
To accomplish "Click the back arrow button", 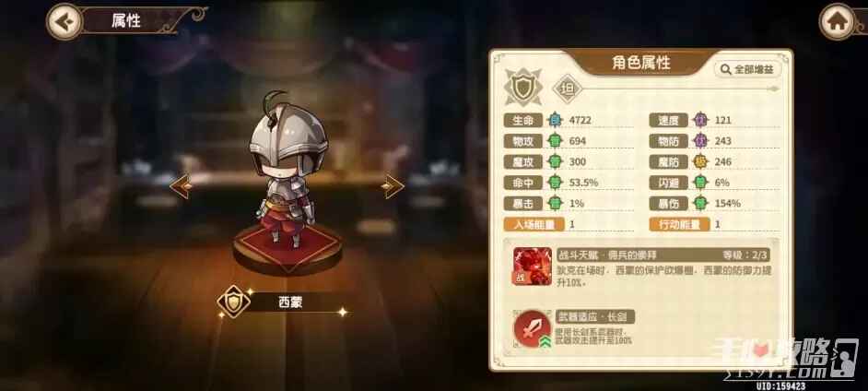I will 65,21.
